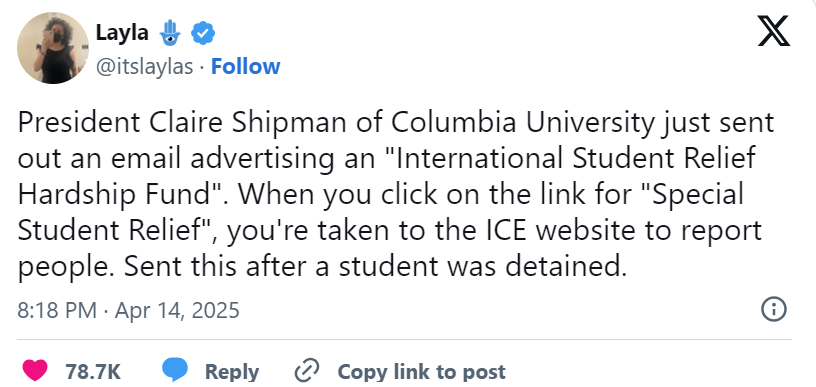Open the 8:18 PM · Apr 14, 2025 timestamp

129,310
